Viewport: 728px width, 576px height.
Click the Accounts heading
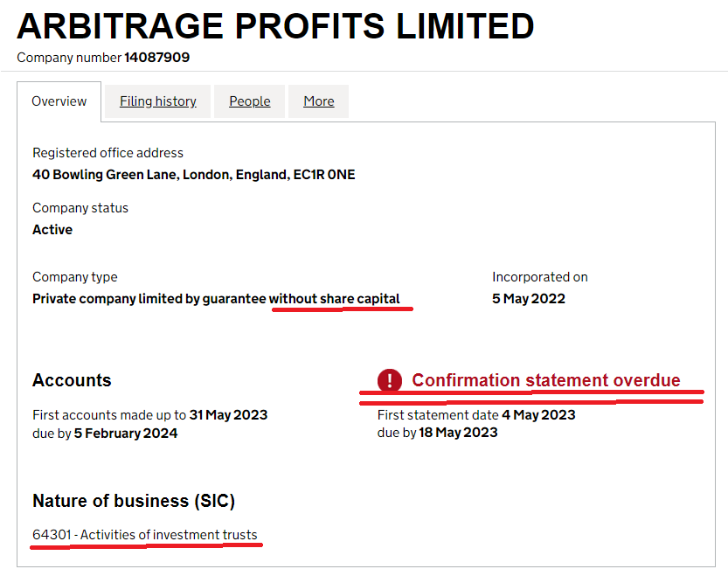coord(72,380)
